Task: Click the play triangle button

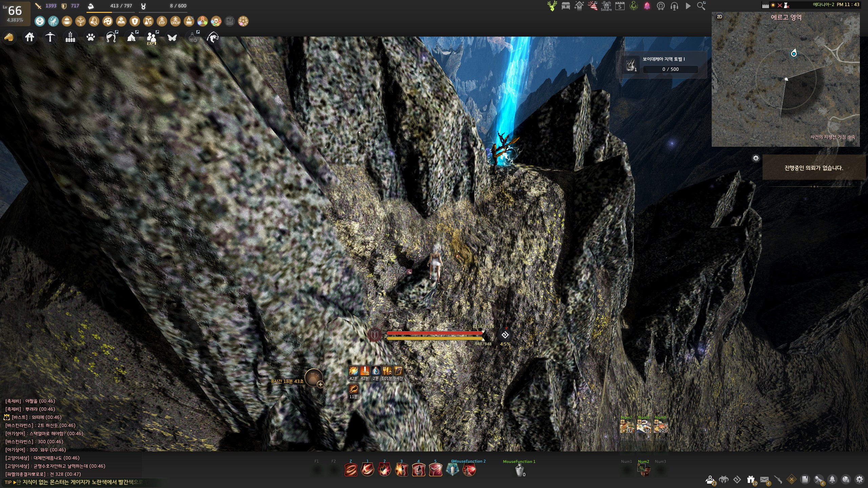Action: tap(688, 6)
